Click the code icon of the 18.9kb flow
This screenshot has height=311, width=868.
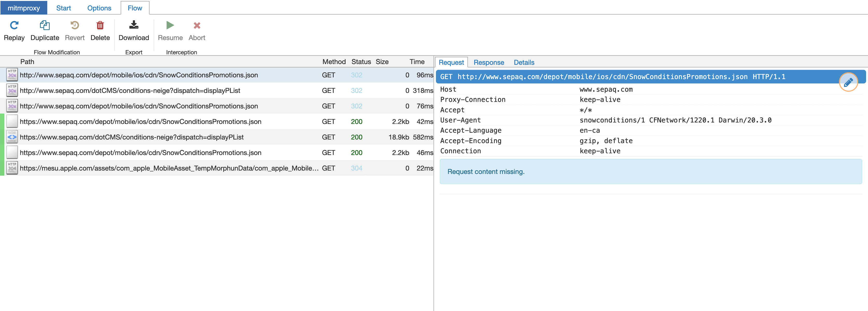pyautogui.click(x=12, y=137)
